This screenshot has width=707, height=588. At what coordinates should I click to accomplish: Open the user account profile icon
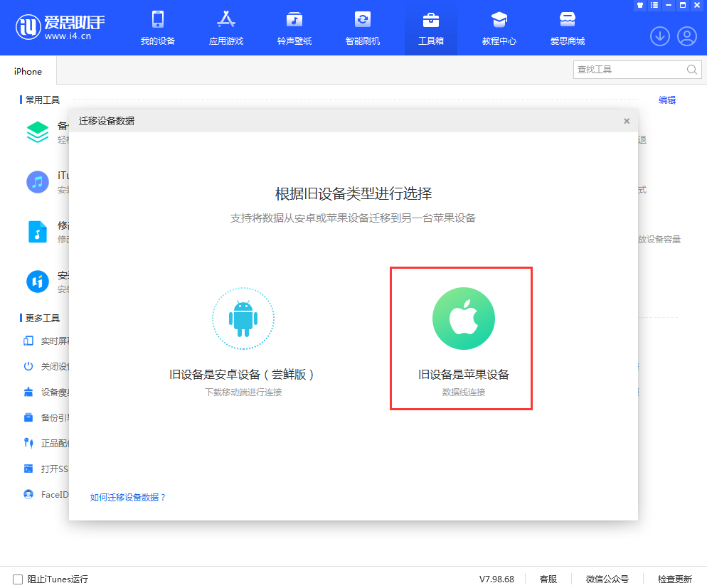tap(686, 36)
